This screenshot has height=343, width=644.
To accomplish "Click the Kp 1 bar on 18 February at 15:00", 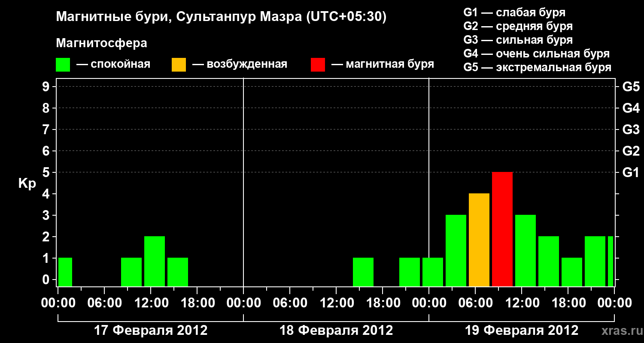I will tap(363, 272).
